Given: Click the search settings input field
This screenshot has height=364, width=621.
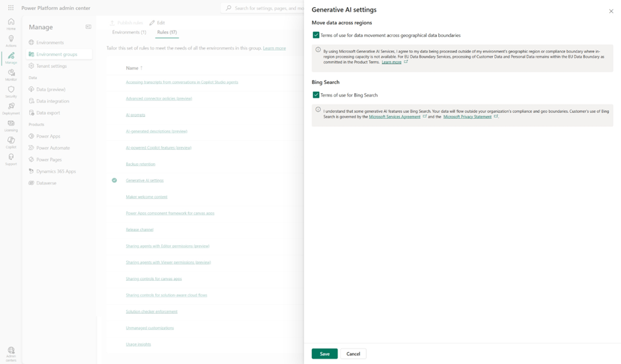Looking at the screenshot, I should click(x=263, y=8).
